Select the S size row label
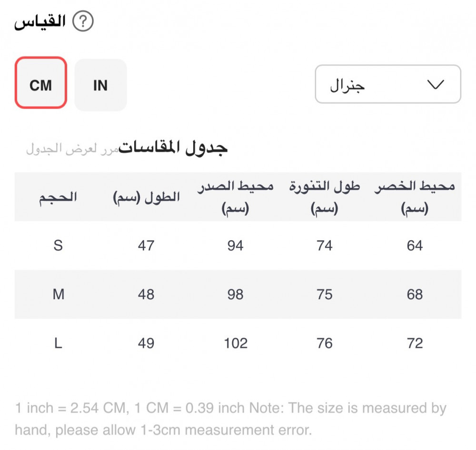Image resolution: width=476 pixels, height=450 pixels. pos(58,245)
